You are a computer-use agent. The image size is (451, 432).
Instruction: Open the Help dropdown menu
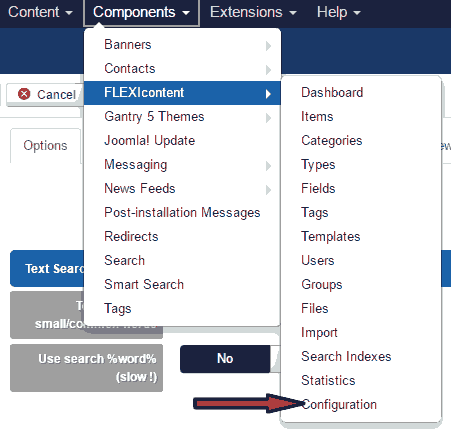[339, 12]
